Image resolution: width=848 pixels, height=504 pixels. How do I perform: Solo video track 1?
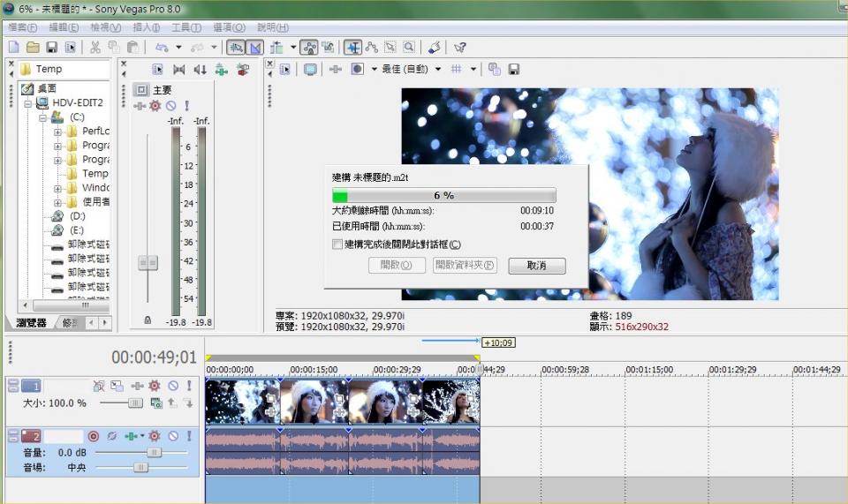coord(189,386)
